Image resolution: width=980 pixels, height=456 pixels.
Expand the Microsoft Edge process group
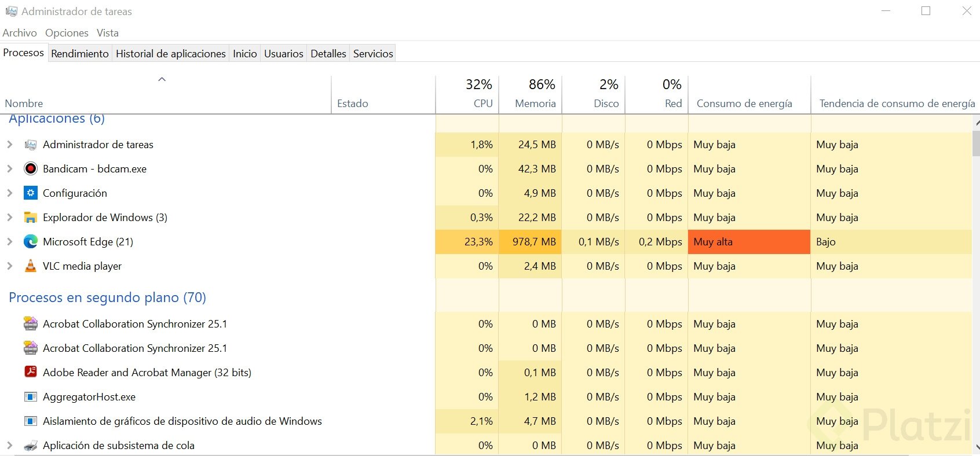coord(9,242)
